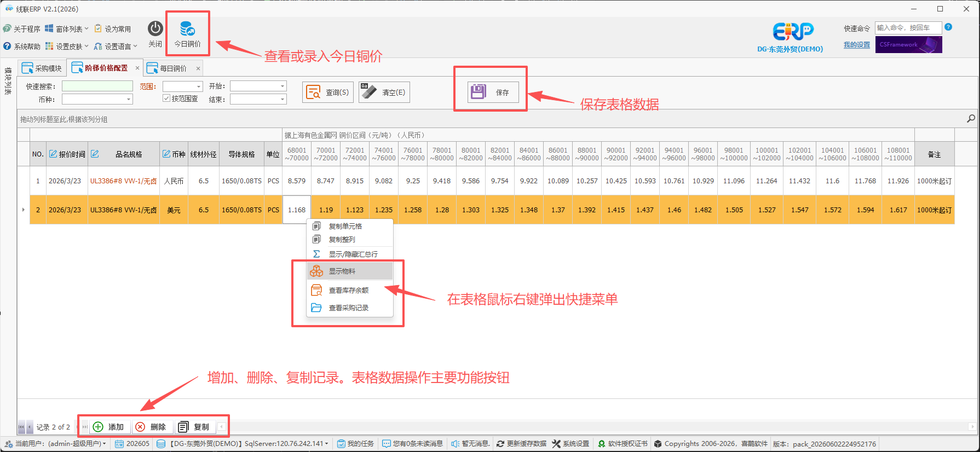This screenshot has height=452, width=980.
Task: Click cell 1.617 in row 2
Action: click(898, 210)
